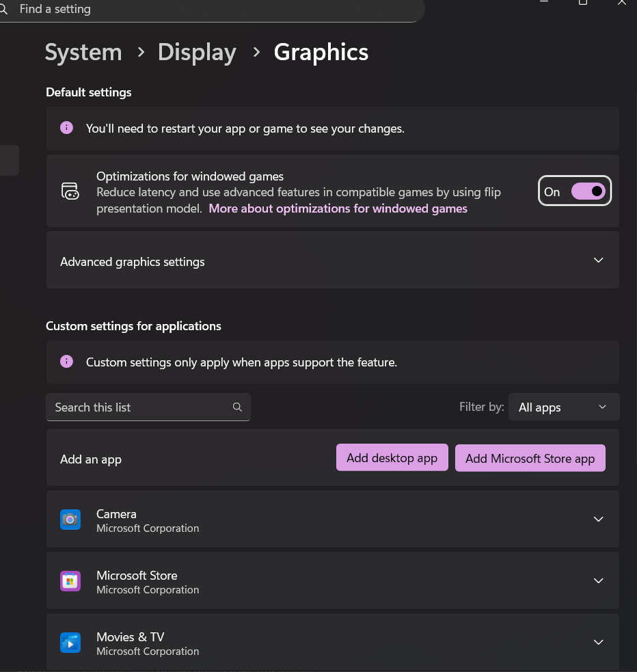The height and width of the screenshot is (672, 637).
Task: Click the Search this list field
Action: pos(137,407)
